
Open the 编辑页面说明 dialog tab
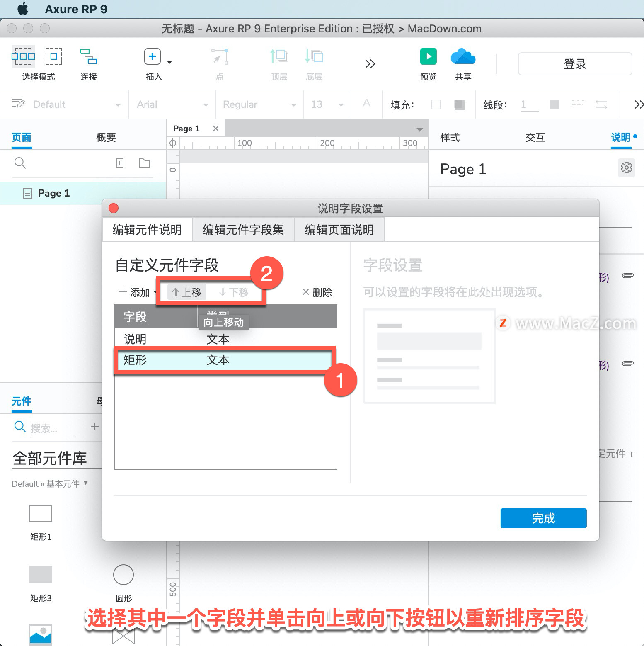point(339,230)
